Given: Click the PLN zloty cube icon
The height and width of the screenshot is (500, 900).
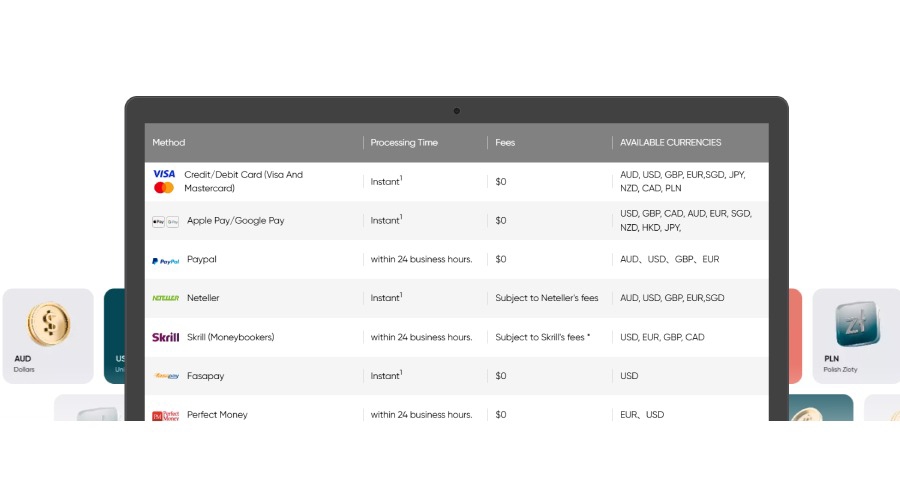Looking at the screenshot, I should 856,324.
